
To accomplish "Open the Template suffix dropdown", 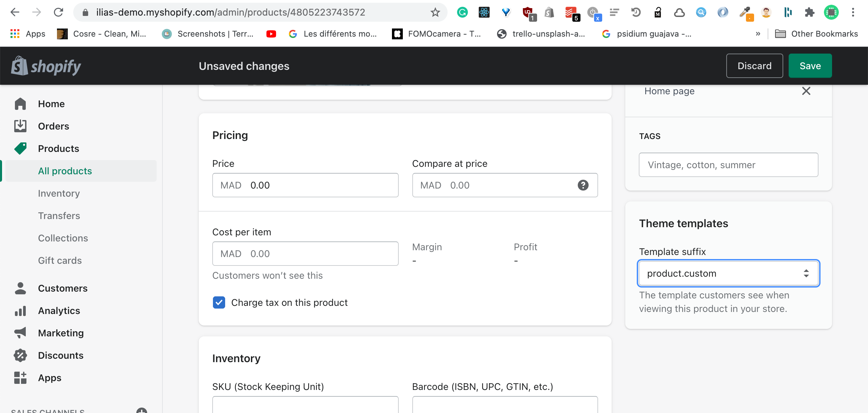I will [x=728, y=273].
